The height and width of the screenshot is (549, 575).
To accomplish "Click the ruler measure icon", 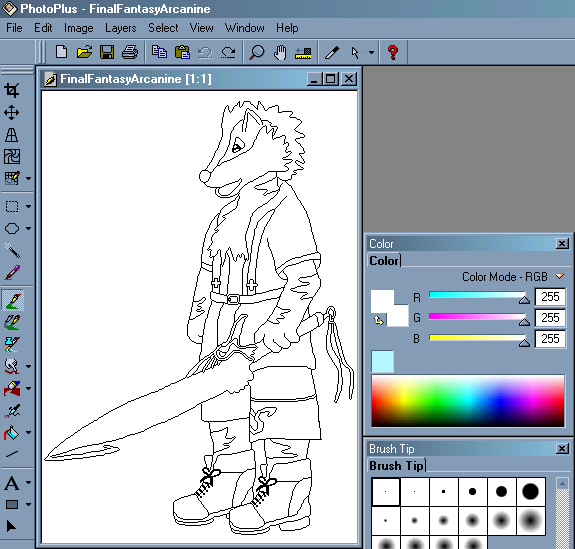I will coord(303,53).
